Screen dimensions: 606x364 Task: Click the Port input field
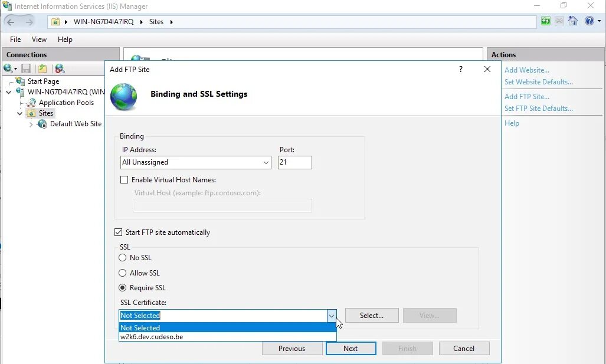294,162
